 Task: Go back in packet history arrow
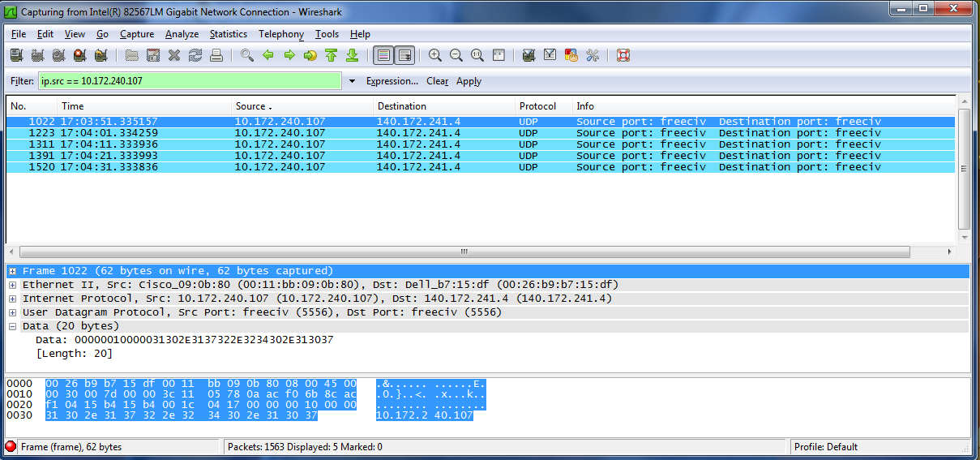(x=268, y=55)
